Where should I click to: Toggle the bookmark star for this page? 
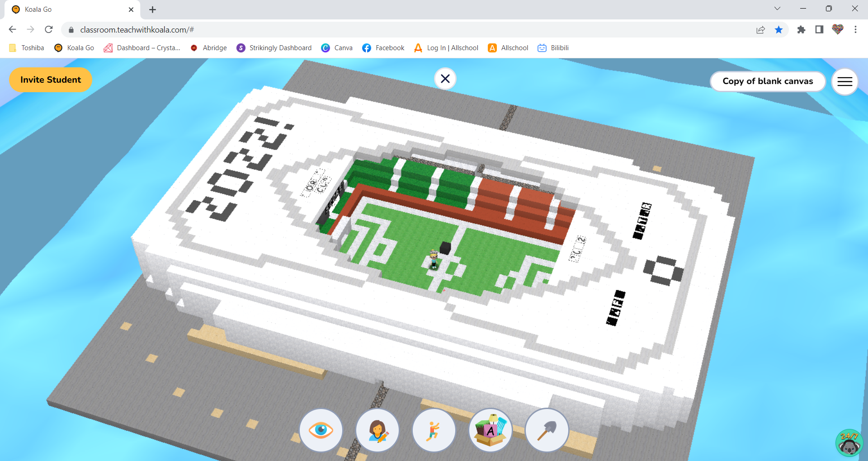(779, 29)
